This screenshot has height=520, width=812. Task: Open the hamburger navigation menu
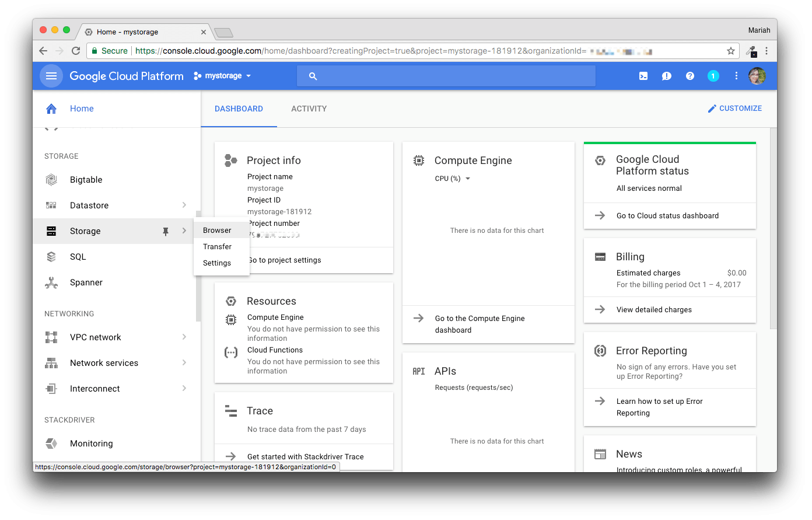[x=51, y=75]
